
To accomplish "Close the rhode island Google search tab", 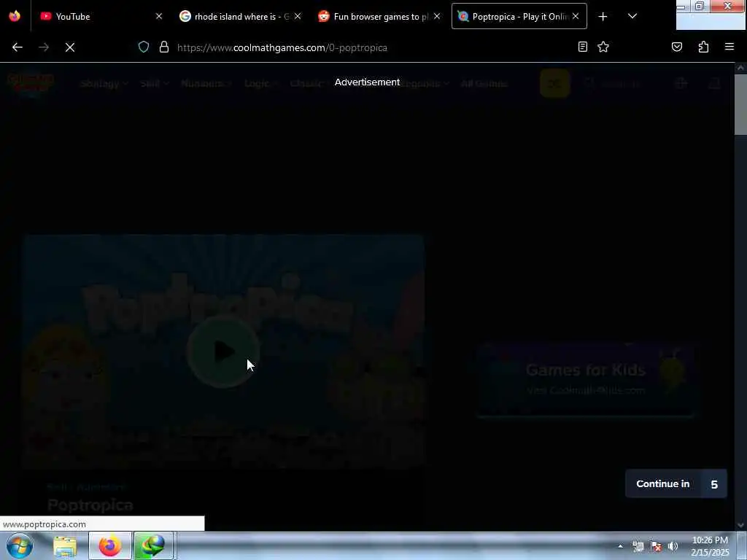I will pyautogui.click(x=298, y=16).
